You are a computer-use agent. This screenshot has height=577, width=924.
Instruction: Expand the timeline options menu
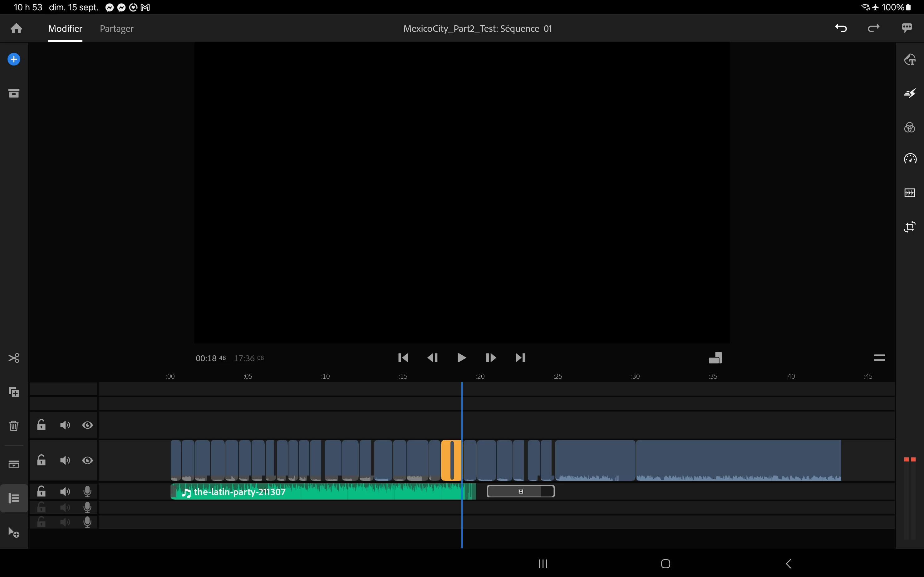pos(879,358)
